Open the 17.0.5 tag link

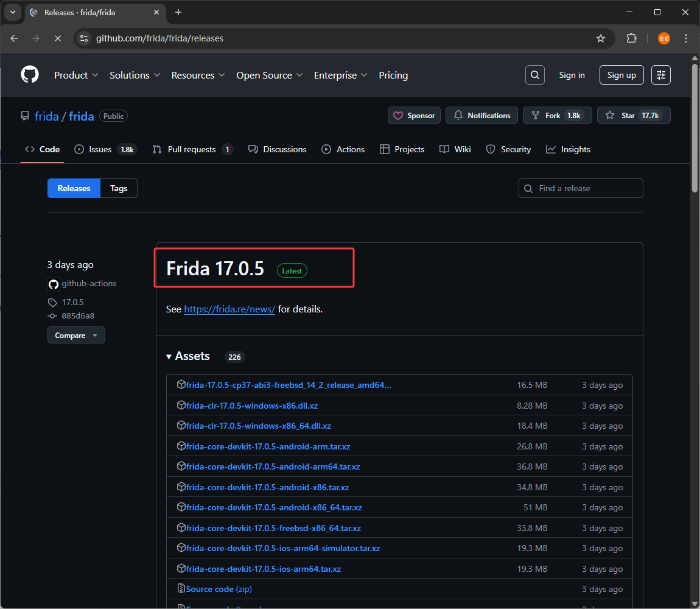[73, 303]
